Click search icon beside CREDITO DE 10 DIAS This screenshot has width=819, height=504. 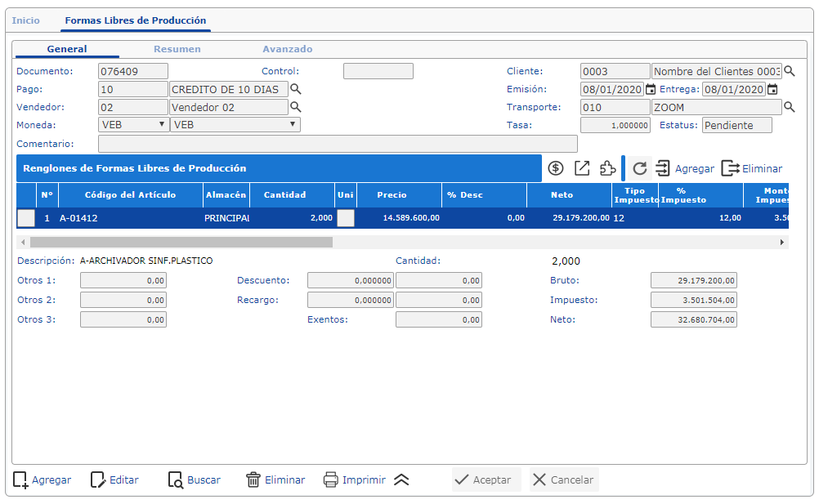pos(296,89)
